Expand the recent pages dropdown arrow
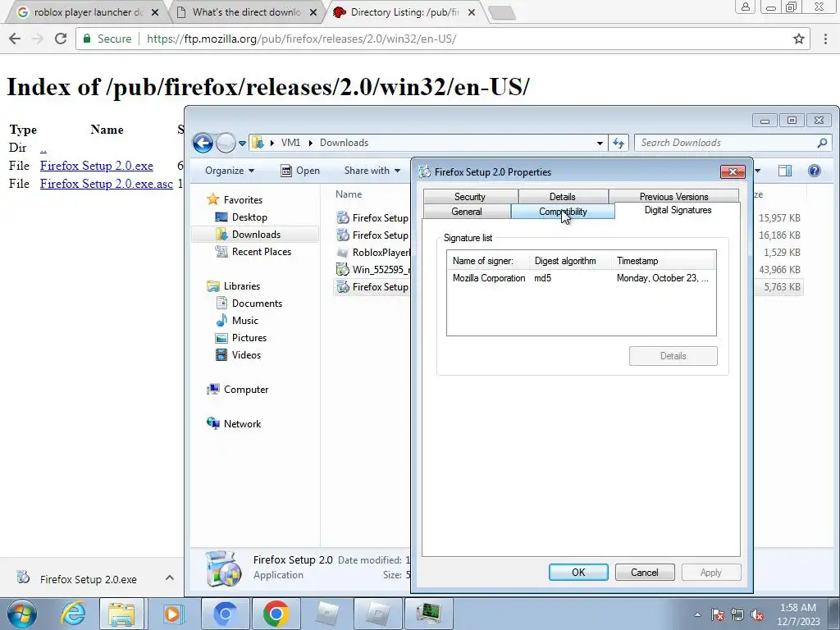840x630 pixels. [x=242, y=143]
